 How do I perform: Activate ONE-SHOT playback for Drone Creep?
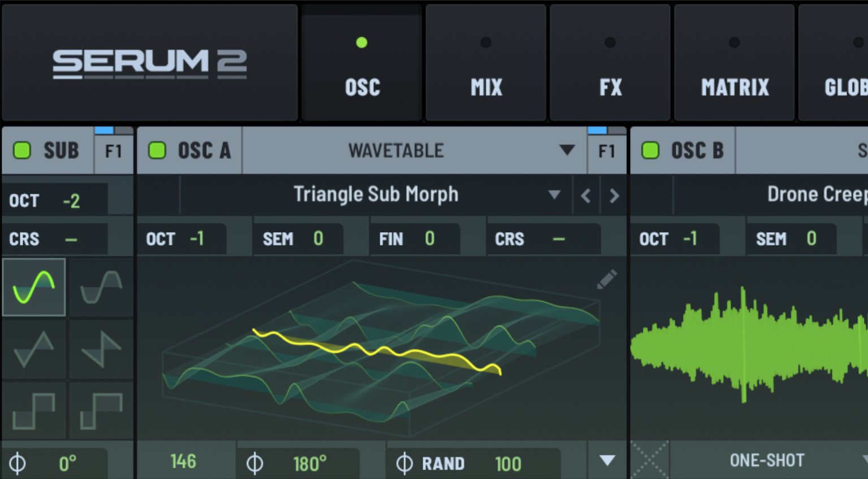pyautogui.click(x=767, y=460)
